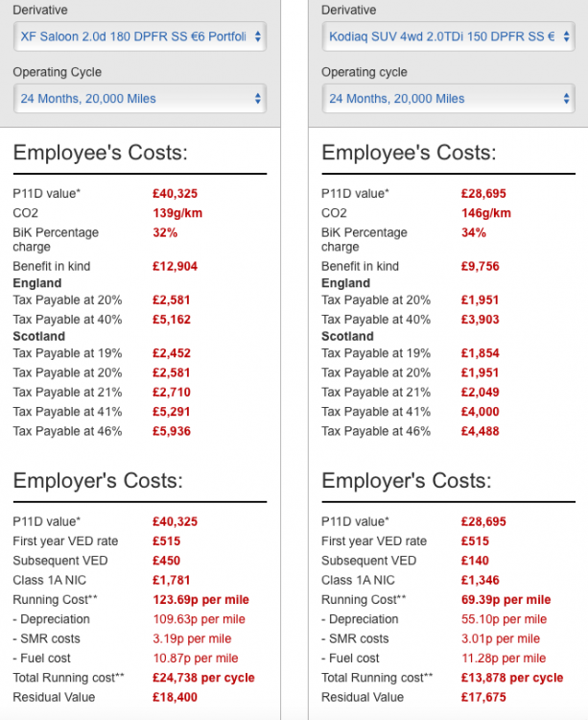Viewport: 588px width, 720px height.
Task: Click the 34% BiK percentage charge
Action: point(474,232)
